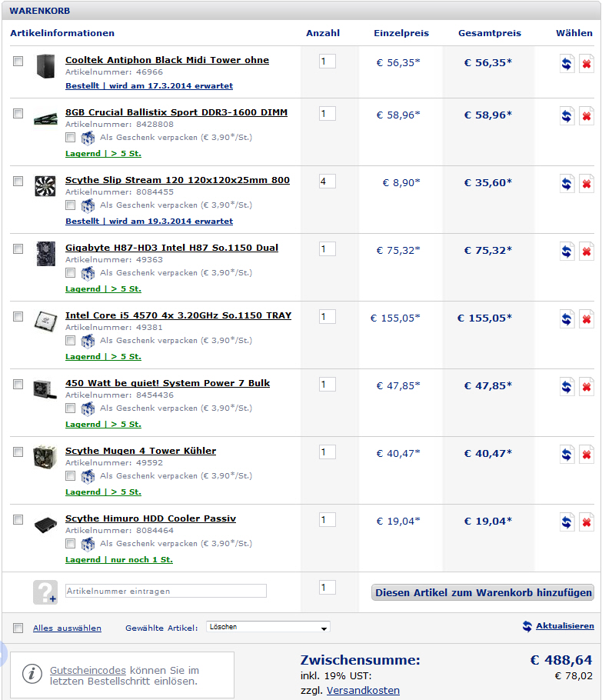This screenshot has height=700, width=602.
Task: Click refresh icon for Scythe Himuro HDD Cooler
Action: click(x=567, y=522)
